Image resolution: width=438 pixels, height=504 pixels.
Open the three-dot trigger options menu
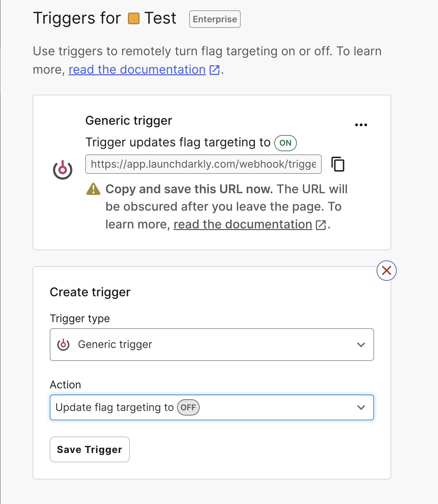pos(361,125)
